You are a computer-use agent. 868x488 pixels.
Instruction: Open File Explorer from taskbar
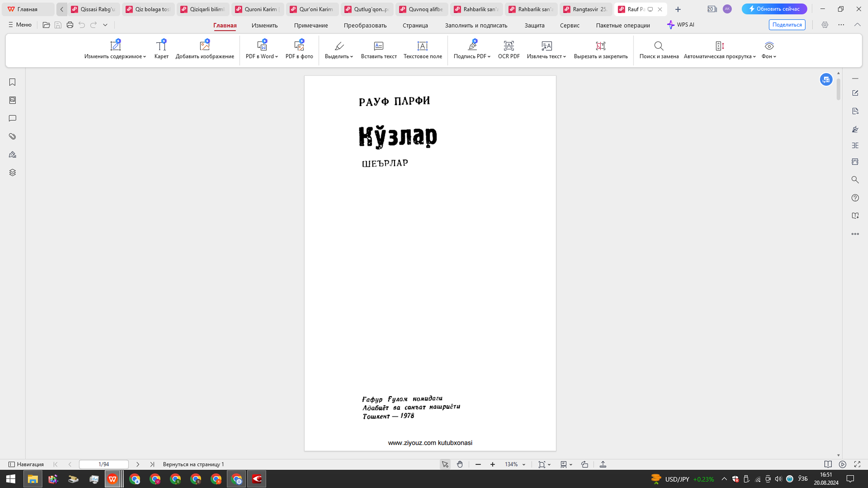click(33, 479)
